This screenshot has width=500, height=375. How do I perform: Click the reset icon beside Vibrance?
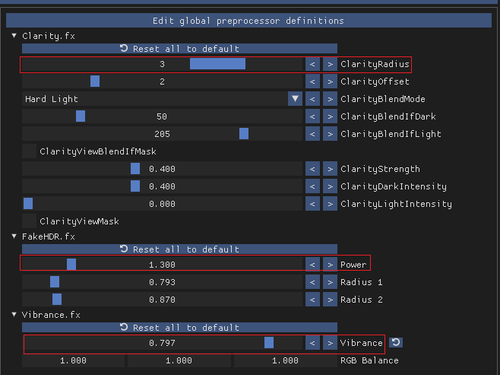[396, 342]
